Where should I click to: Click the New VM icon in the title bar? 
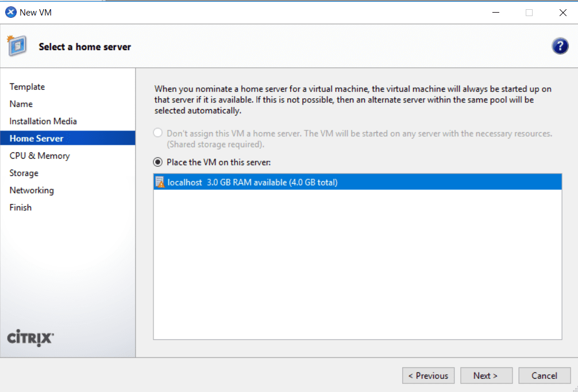(x=10, y=11)
